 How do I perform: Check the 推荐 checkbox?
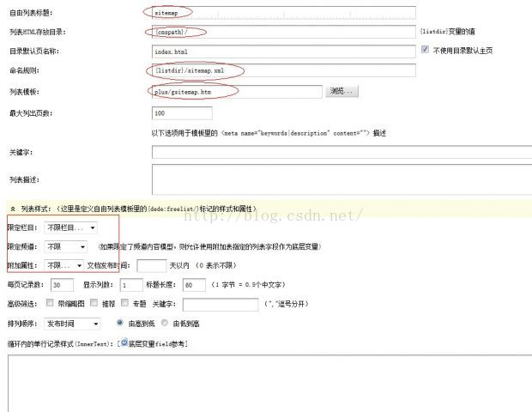pos(93,303)
